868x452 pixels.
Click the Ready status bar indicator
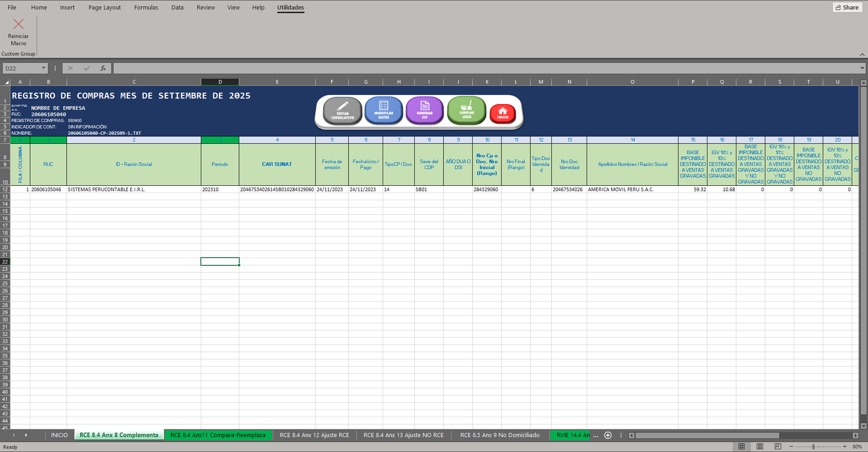(x=10, y=447)
